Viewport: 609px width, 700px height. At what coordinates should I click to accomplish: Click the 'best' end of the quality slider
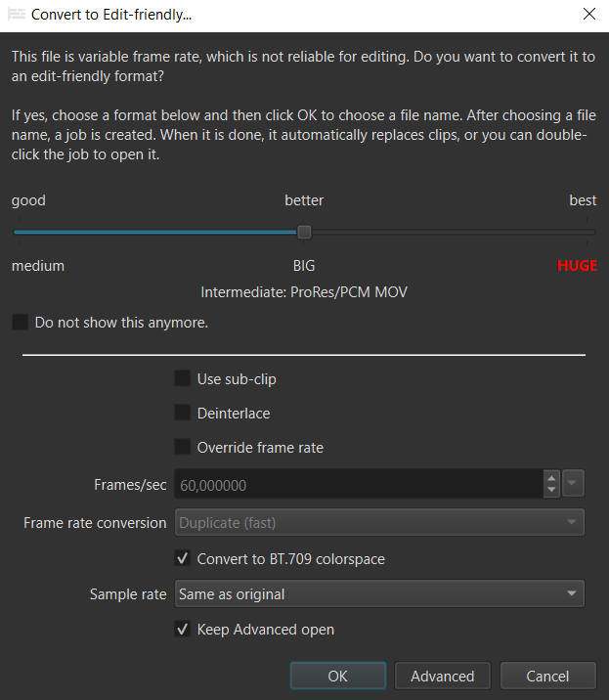point(587,232)
